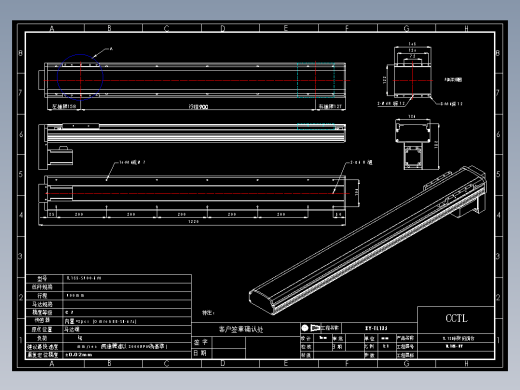Click the red centerline of bottom view
This screenshot has height=390, width=520.
197,193
